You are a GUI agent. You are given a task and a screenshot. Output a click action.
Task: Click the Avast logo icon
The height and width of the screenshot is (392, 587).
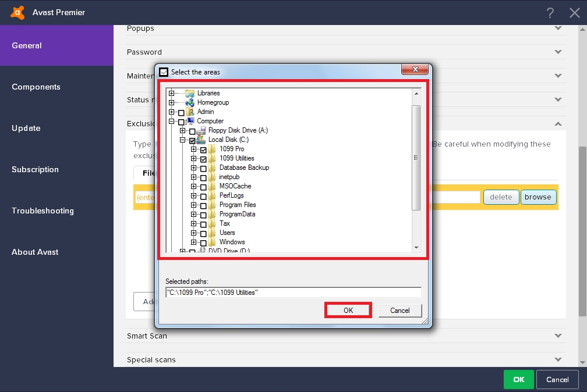tap(17, 13)
